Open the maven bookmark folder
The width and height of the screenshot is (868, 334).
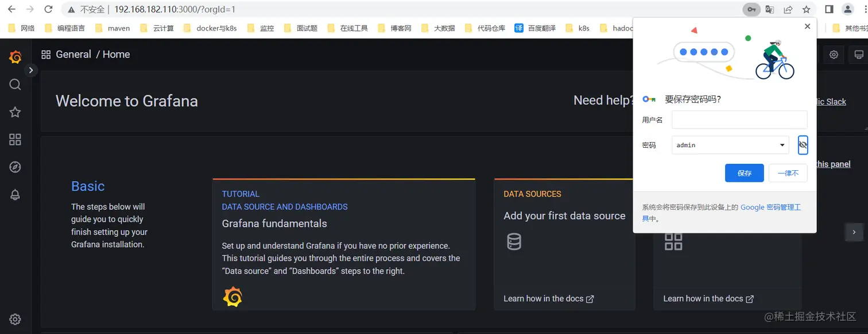pos(113,28)
